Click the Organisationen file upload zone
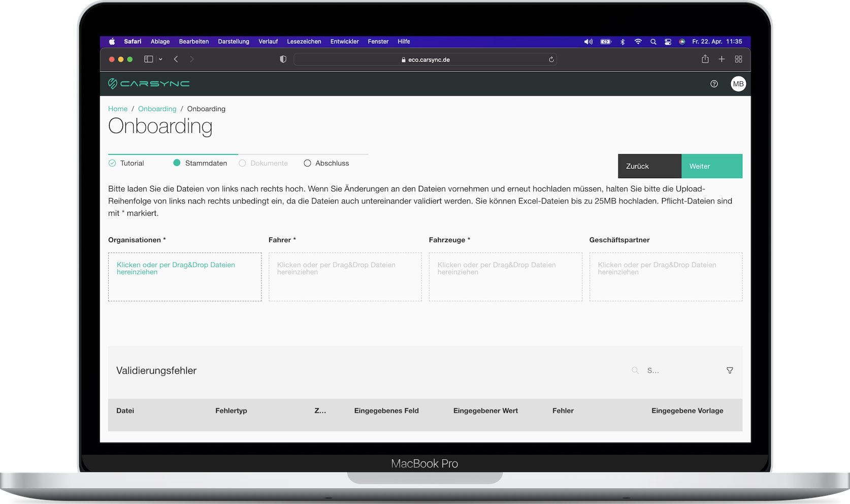This screenshot has height=504, width=850. tap(185, 277)
